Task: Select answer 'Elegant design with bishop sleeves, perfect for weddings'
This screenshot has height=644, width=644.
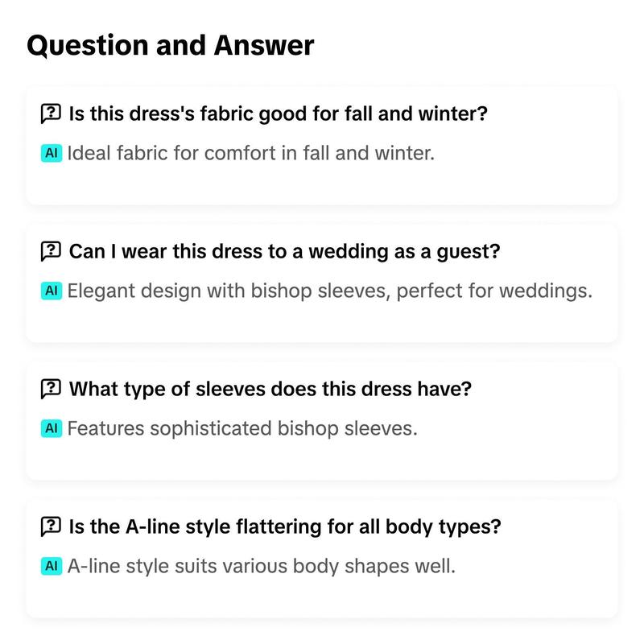Action: pos(330,291)
